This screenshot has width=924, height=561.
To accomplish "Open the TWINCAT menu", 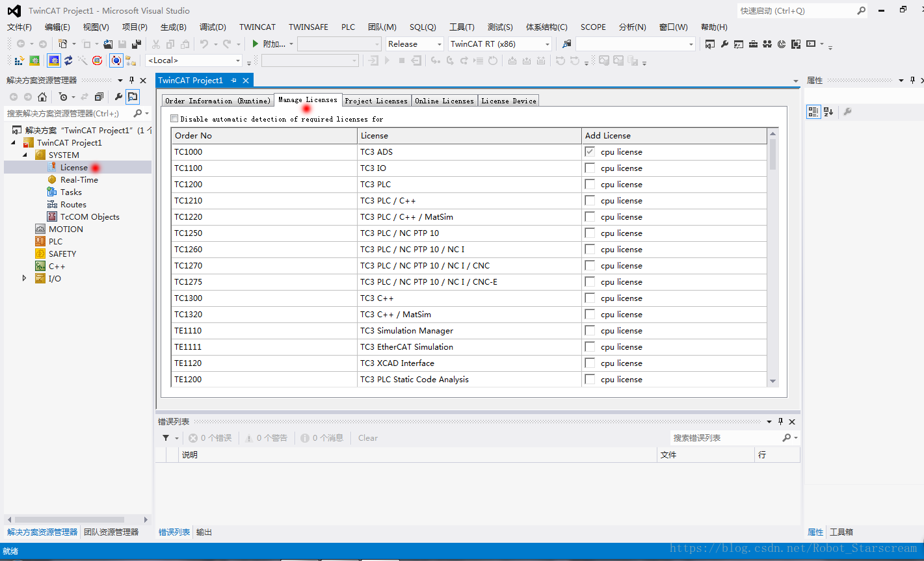I will pos(257,27).
